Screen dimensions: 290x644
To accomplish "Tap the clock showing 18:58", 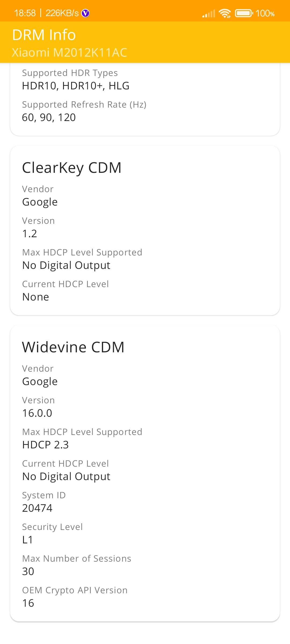I will coord(25,13).
